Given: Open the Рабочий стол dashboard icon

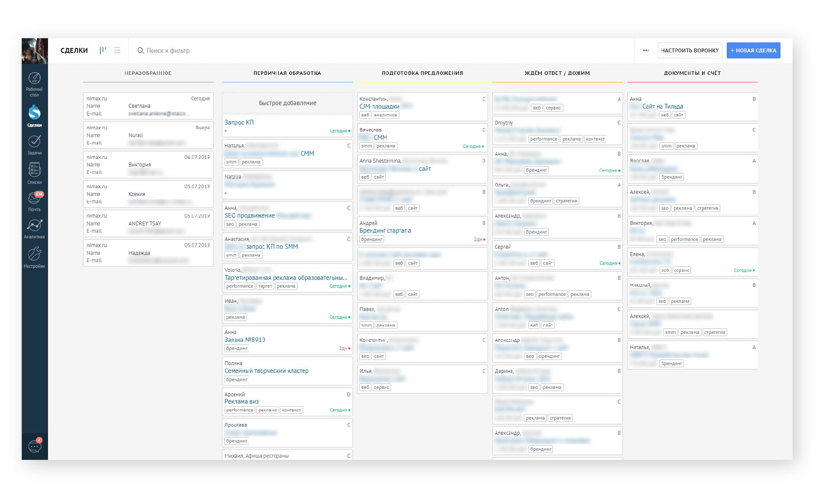Looking at the screenshot, I should [x=34, y=78].
